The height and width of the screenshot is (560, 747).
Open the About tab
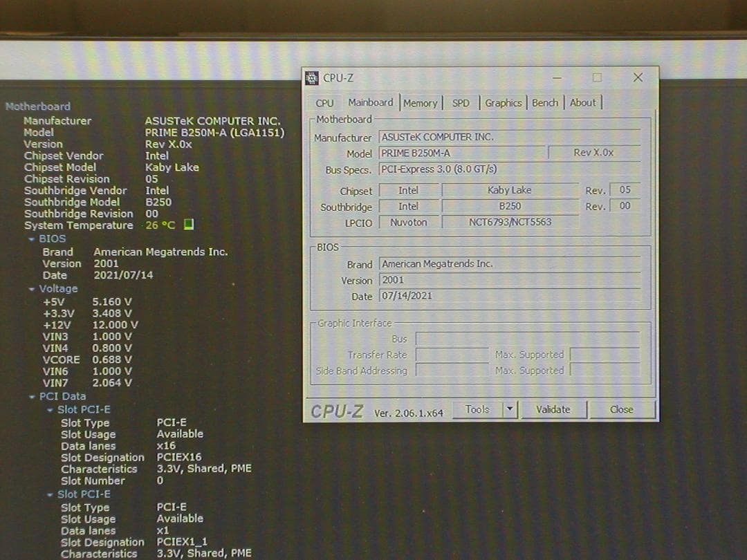[583, 102]
